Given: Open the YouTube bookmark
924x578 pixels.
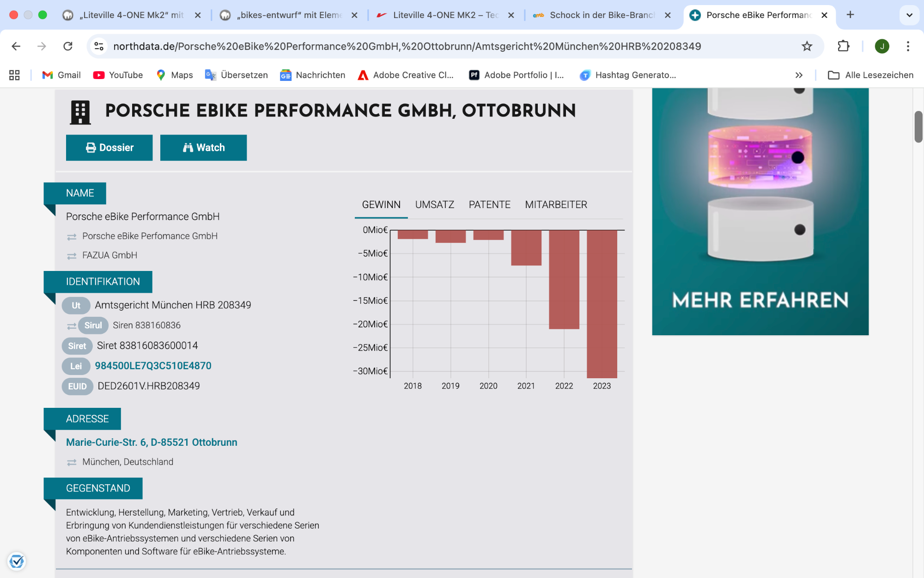Looking at the screenshot, I should pos(118,75).
